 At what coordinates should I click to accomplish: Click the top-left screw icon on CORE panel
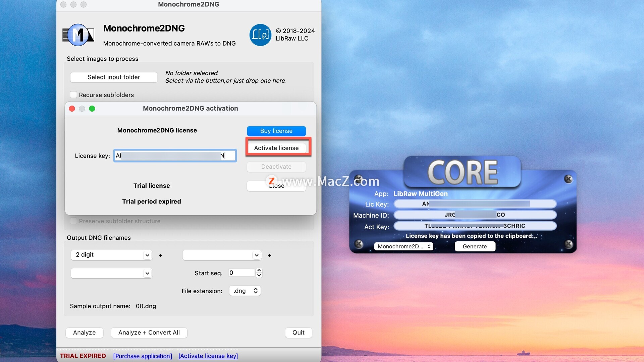click(359, 179)
